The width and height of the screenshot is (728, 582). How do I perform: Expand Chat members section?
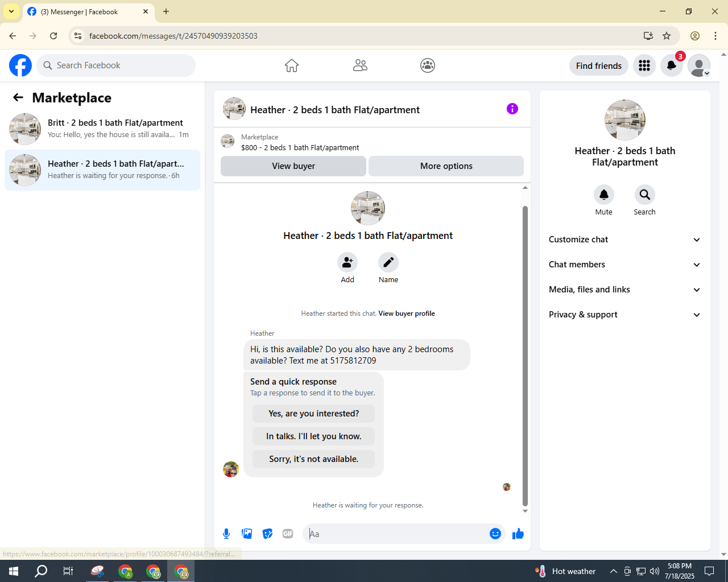click(x=624, y=265)
